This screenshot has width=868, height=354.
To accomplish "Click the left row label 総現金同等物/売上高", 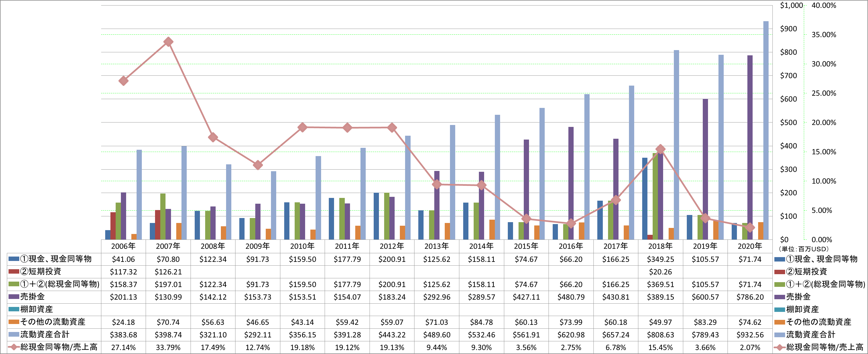I will [59, 347].
